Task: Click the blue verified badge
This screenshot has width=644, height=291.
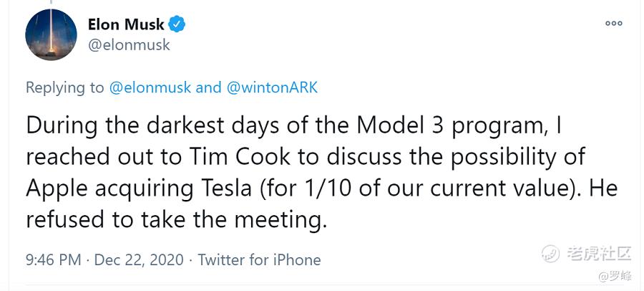Action: pyautogui.click(x=177, y=24)
